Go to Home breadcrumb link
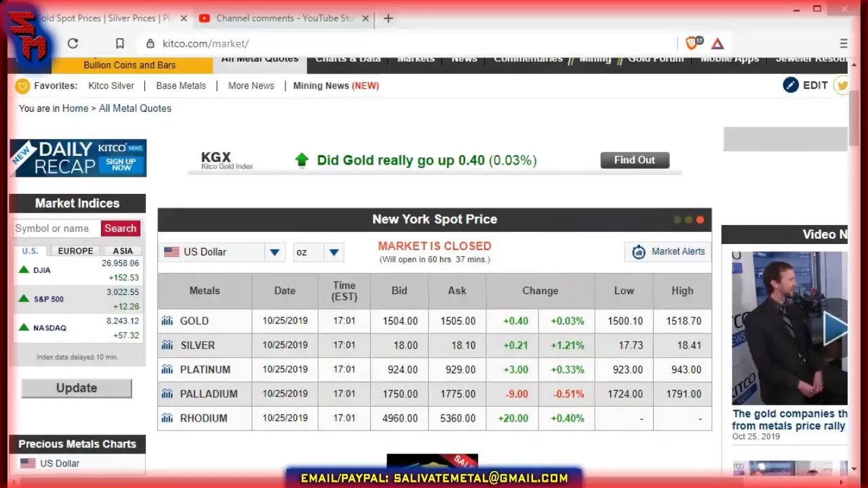This screenshot has height=488, width=868. (x=75, y=108)
